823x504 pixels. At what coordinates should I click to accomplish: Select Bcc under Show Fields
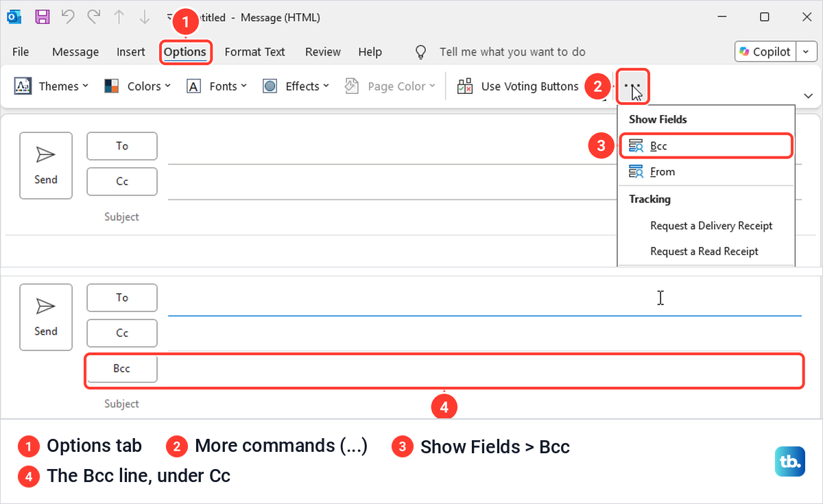[706, 146]
